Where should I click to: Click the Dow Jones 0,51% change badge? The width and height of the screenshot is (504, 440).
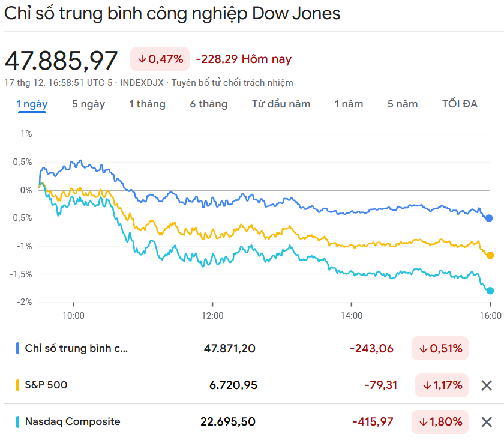tap(440, 348)
